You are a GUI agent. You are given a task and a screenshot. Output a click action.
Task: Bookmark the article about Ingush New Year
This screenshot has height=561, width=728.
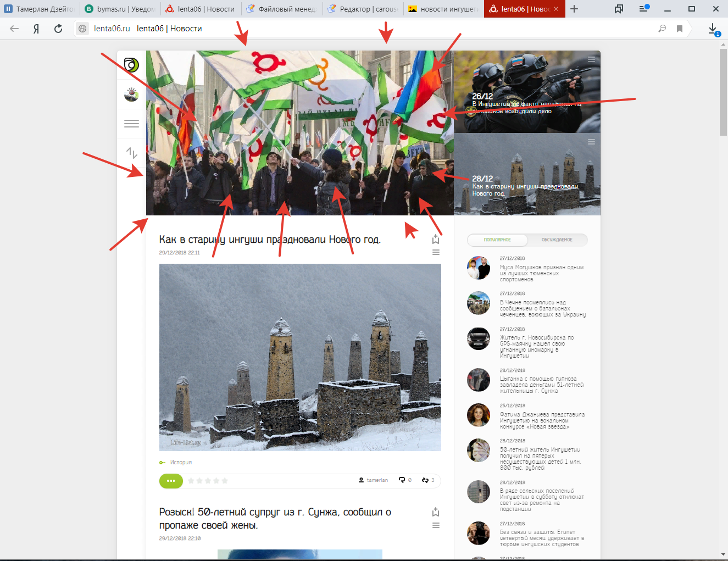pyautogui.click(x=436, y=240)
